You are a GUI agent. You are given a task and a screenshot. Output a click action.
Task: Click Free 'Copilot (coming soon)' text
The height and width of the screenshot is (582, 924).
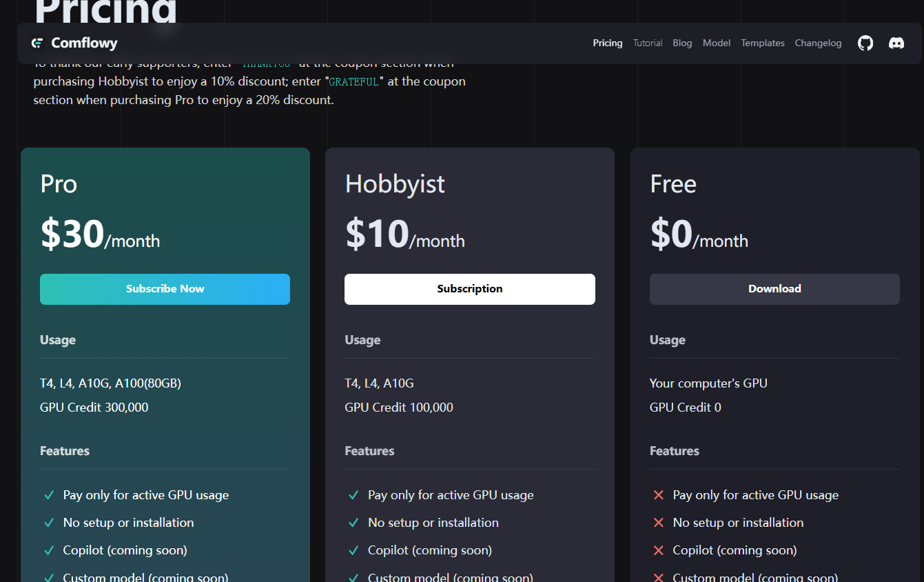click(735, 550)
